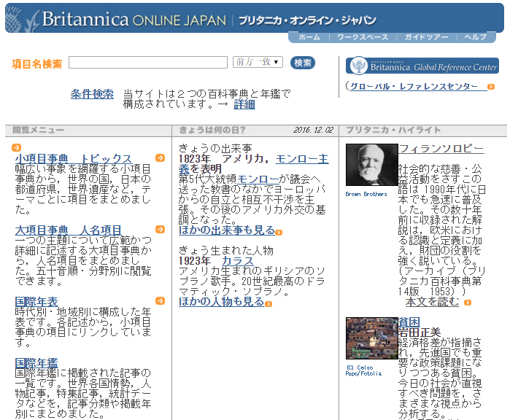Open モンロー link in 第5代大統領 sentence
Screen dimensions: 510x420
[258, 179]
